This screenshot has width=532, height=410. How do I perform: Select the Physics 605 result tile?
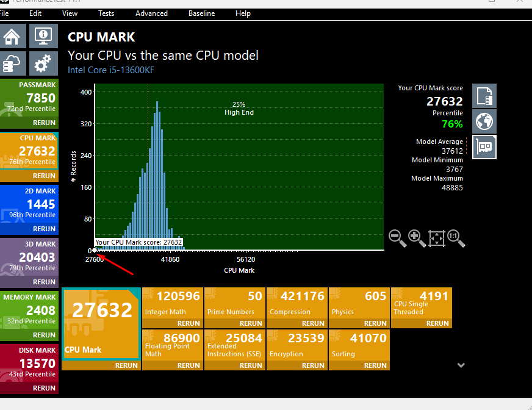tap(359, 303)
